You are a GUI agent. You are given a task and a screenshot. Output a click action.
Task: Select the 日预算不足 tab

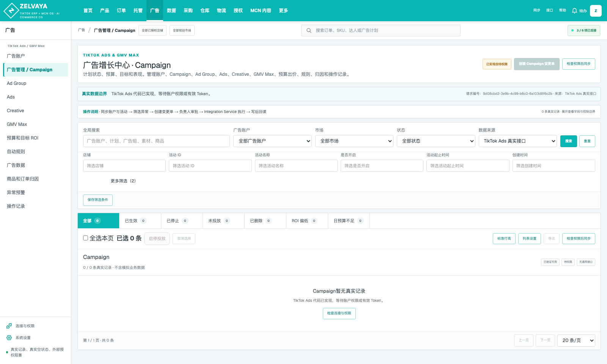point(349,221)
